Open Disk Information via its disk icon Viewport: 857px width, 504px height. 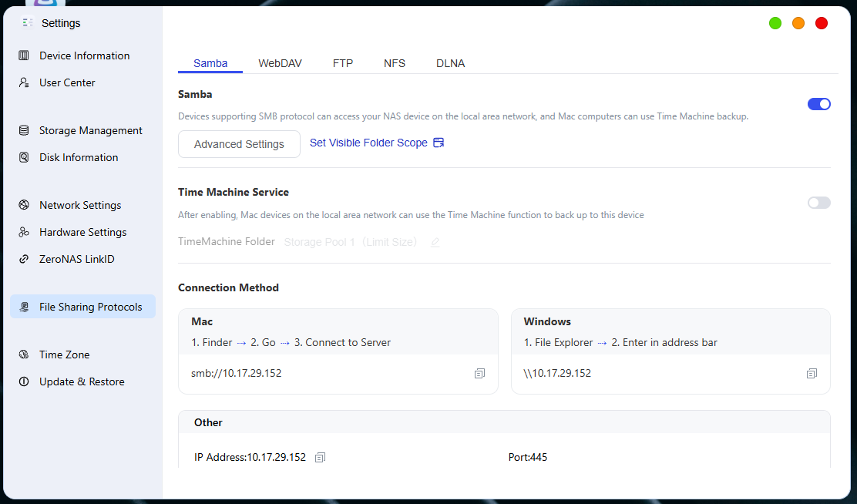[x=24, y=157]
